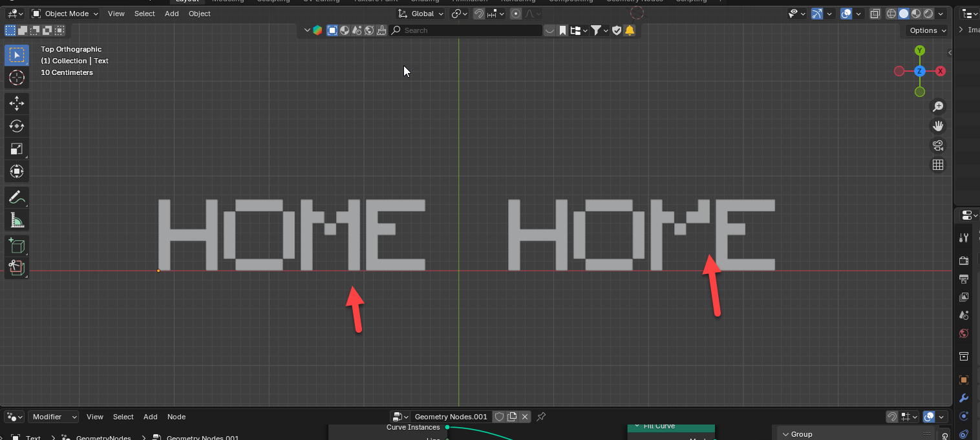Select the Measure tool

(17, 220)
